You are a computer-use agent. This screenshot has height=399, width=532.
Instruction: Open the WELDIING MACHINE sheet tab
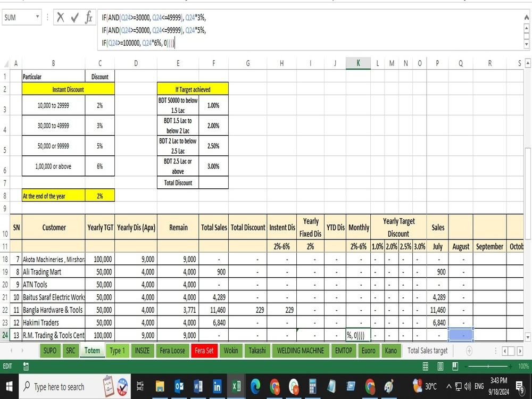pos(301,351)
